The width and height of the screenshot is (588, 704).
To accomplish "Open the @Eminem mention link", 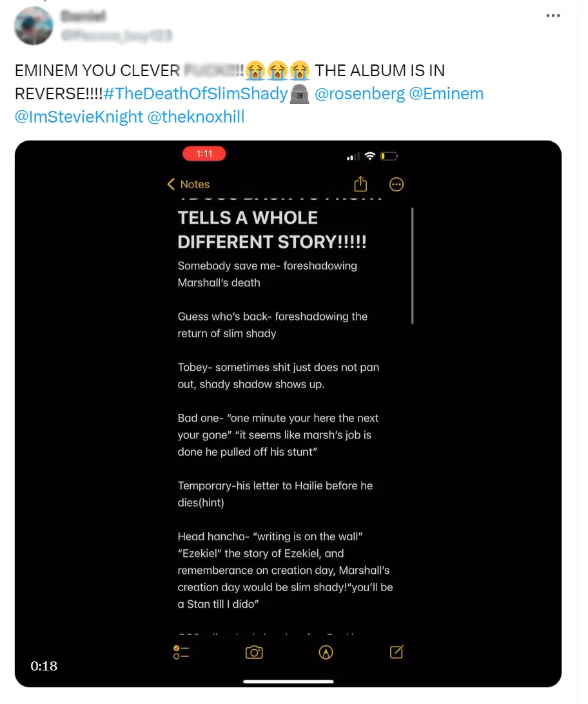I will [446, 93].
